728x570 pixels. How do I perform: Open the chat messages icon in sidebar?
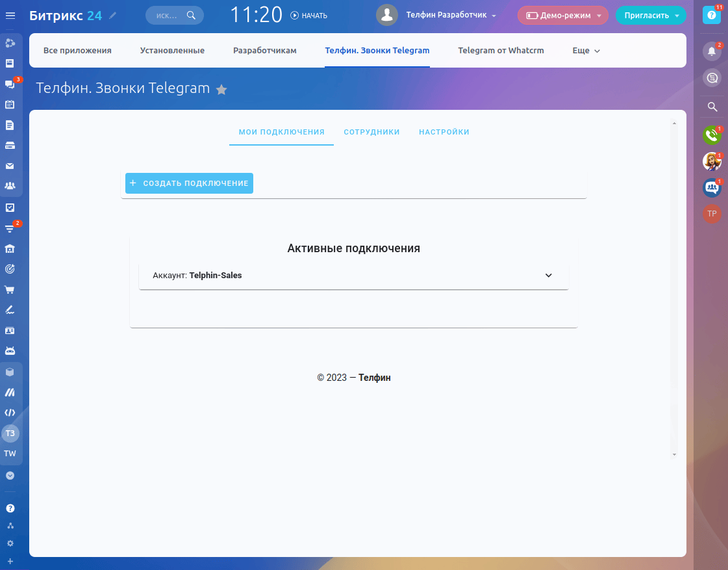[10, 84]
